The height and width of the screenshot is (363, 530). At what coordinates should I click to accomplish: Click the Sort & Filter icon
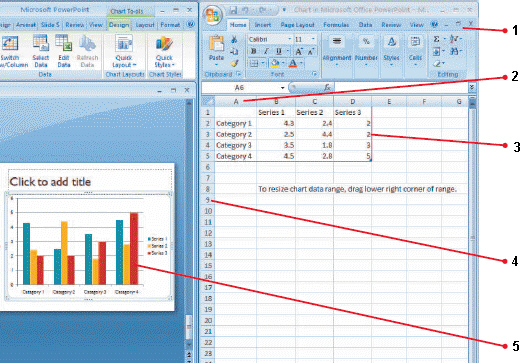(x=454, y=40)
